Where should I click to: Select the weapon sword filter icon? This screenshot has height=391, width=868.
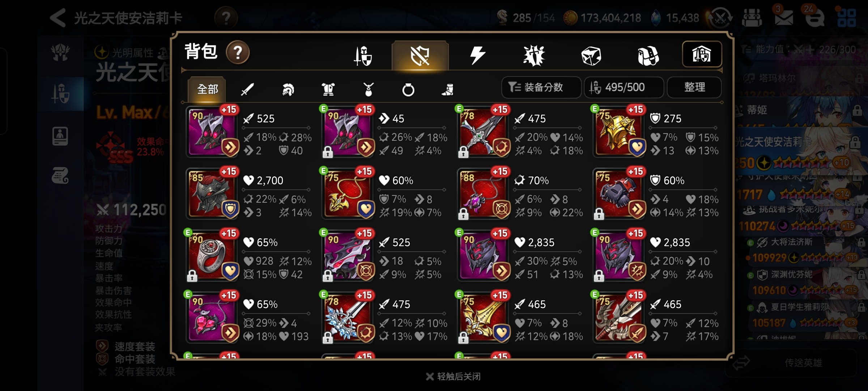click(x=247, y=89)
